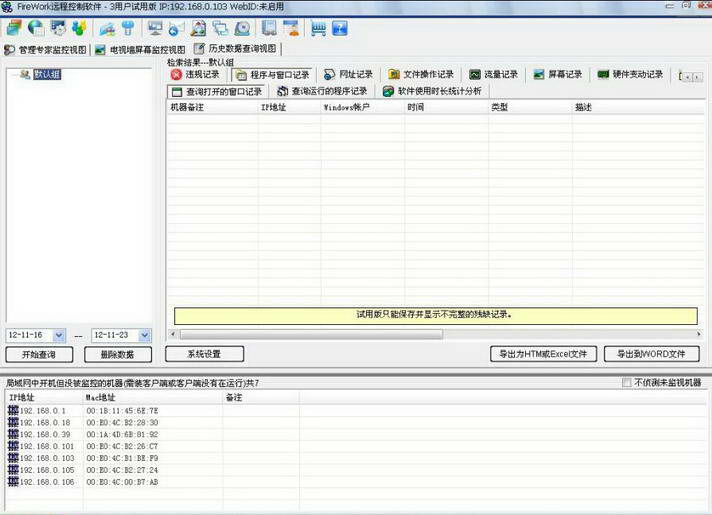Open the end date 12-11-23 dropdown

[x=143, y=335]
